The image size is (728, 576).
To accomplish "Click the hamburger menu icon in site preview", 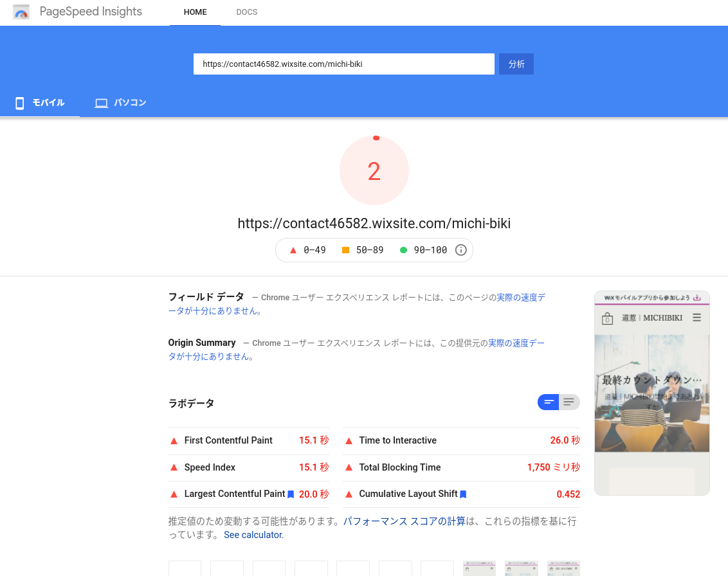I will [x=696, y=318].
